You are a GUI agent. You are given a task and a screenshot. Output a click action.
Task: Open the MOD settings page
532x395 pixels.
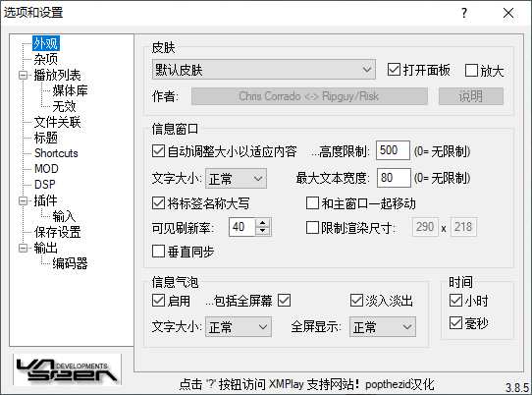(x=46, y=169)
